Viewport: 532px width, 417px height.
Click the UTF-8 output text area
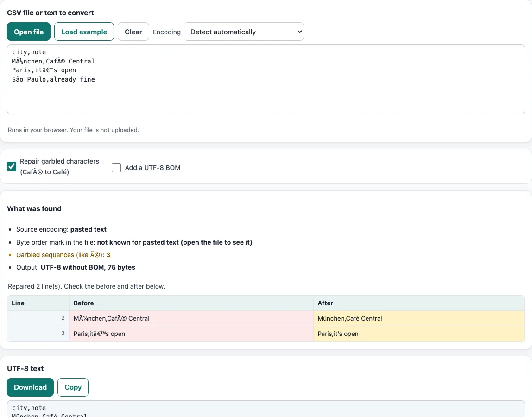[266, 409]
